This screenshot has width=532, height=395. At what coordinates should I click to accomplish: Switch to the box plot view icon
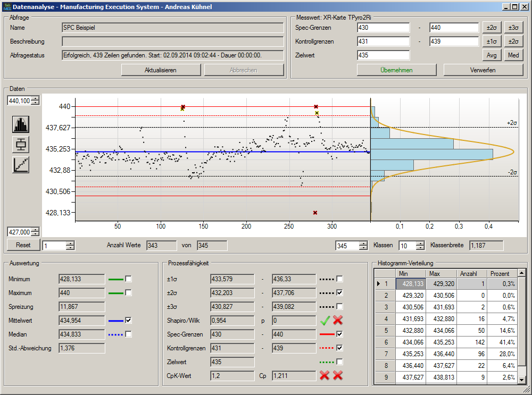21,144
